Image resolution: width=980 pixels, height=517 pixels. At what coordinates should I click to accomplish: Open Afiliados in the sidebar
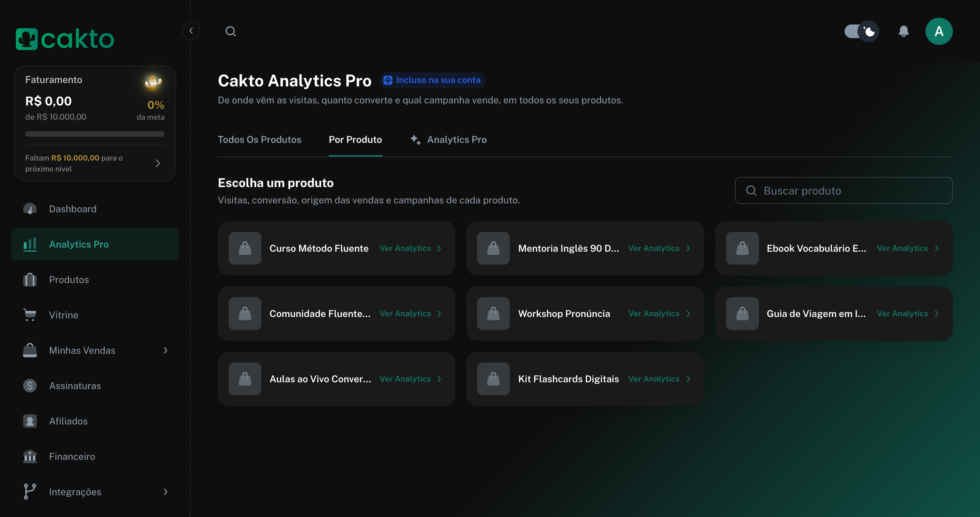[95, 421]
